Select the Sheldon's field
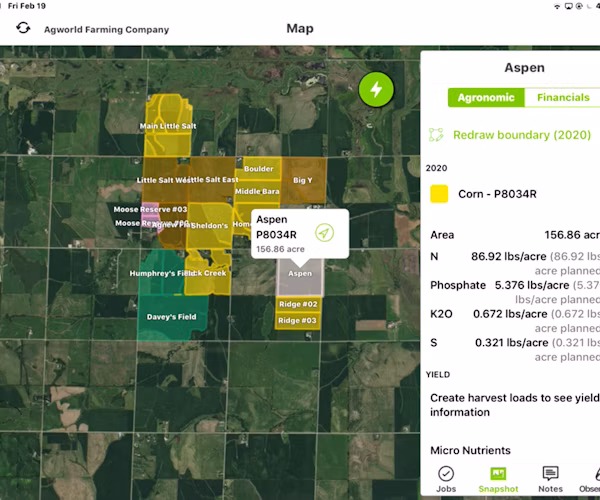The width and height of the screenshot is (600, 500). coord(209,226)
